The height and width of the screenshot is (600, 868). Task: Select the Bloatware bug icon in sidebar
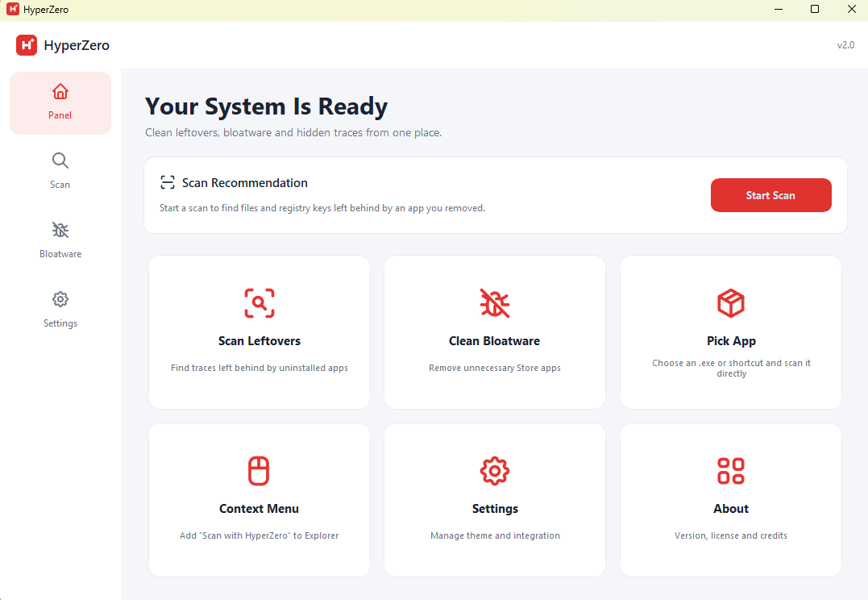(x=60, y=230)
